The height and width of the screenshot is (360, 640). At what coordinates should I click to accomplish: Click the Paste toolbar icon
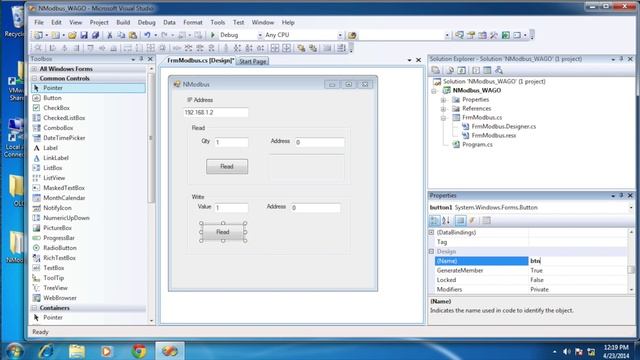(x=133, y=36)
